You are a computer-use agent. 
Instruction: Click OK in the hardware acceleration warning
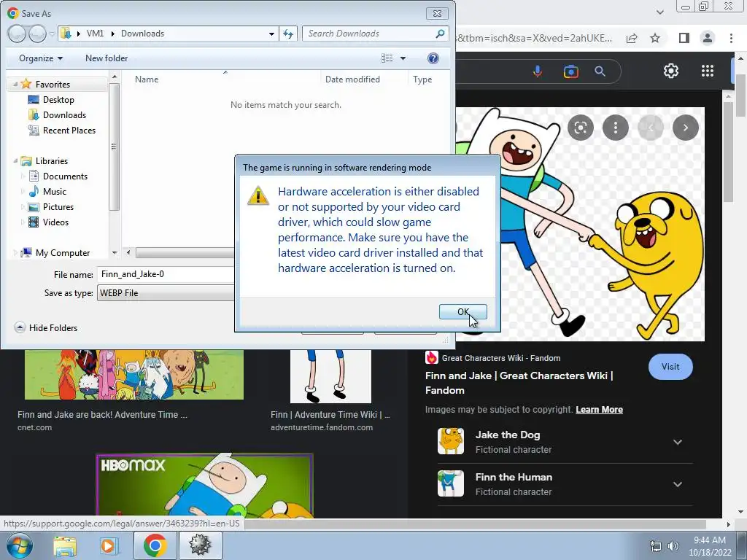[462, 311]
